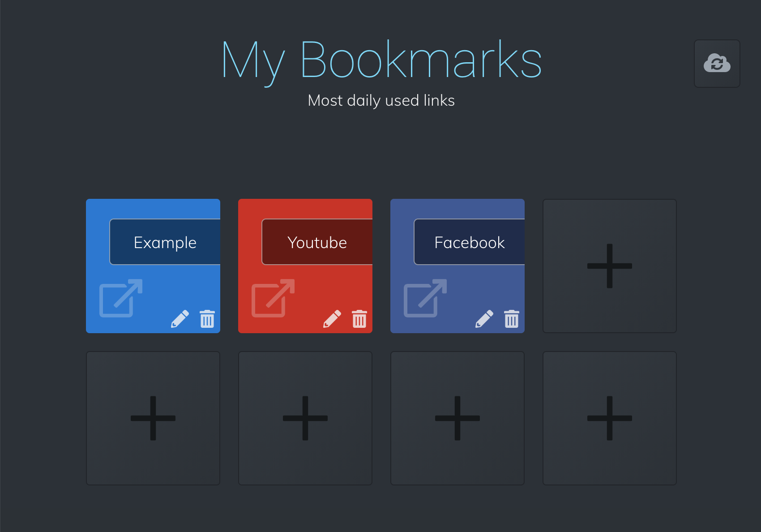The image size is (761, 532).
Task: Click the cloud sync button
Action: tap(717, 64)
